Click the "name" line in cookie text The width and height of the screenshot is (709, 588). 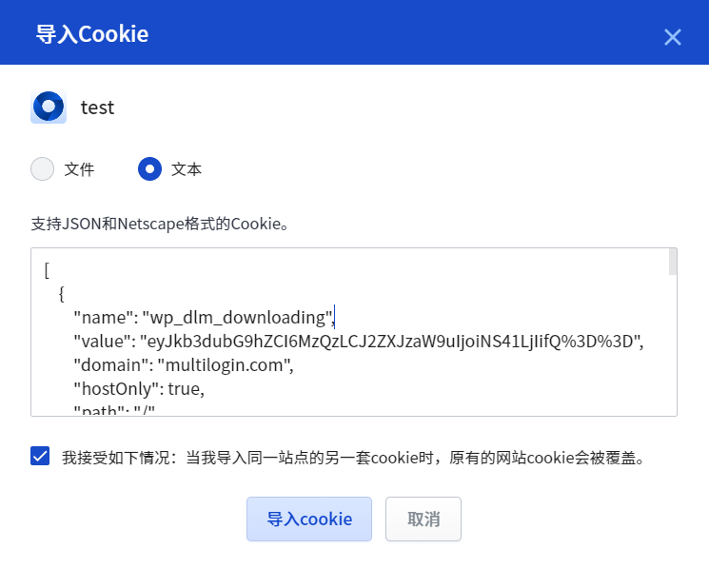204,318
